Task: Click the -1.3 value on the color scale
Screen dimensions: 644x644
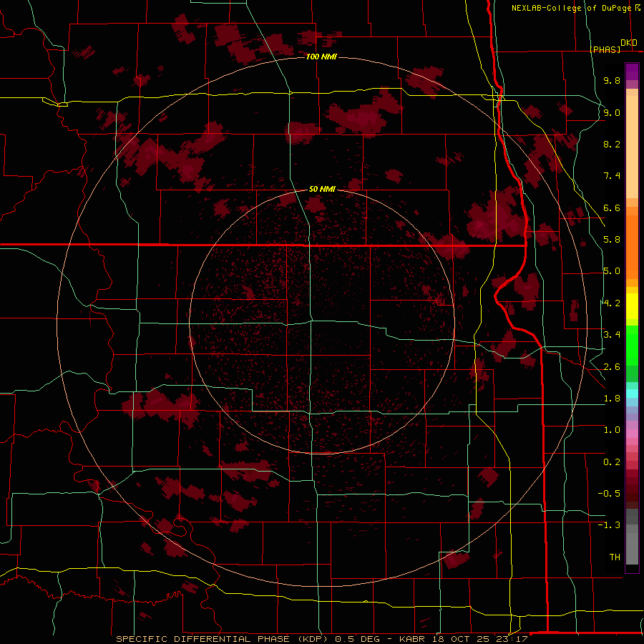Action: pyautogui.click(x=609, y=525)
